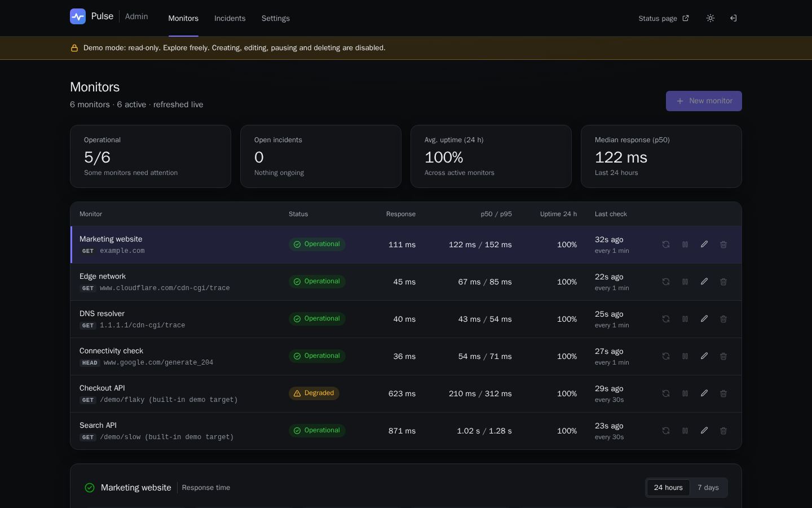The width and height of the screenshot is (812, 508).
Task: Open the Monitors tab
Action: (183, 18)
